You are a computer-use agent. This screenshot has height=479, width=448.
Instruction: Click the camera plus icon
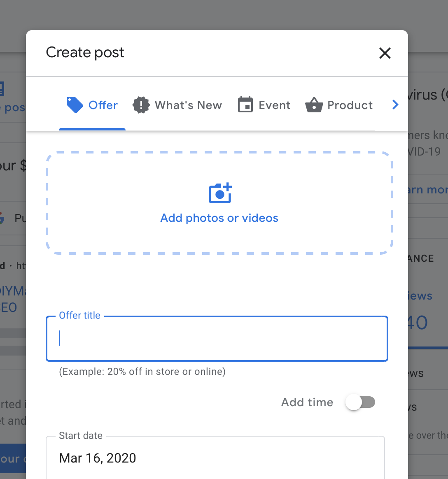(220, 193)
